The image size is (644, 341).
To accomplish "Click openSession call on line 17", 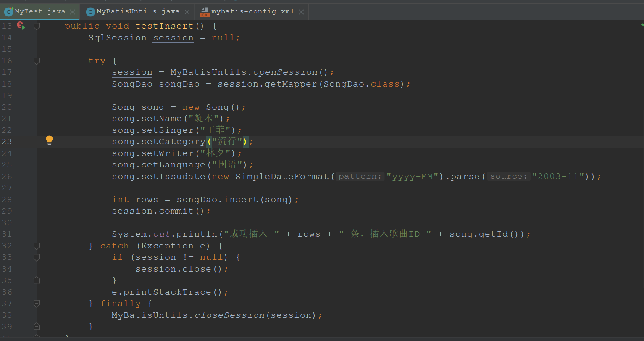I will (285, 72).
